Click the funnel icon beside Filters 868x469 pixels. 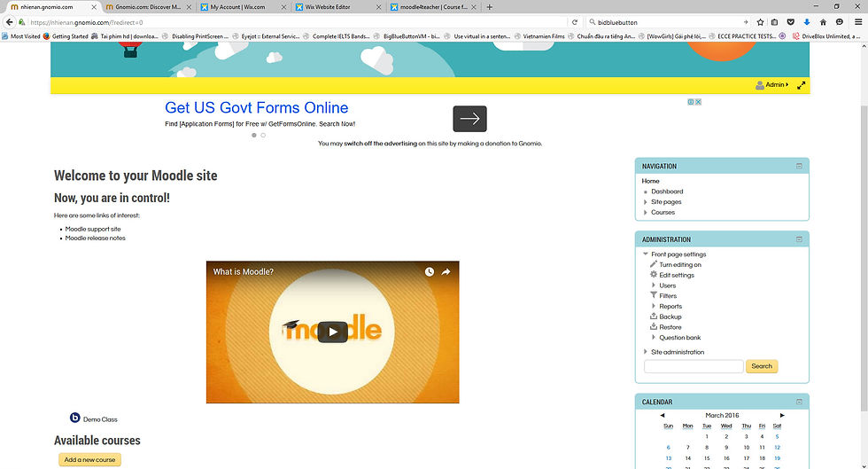(654, 295)
